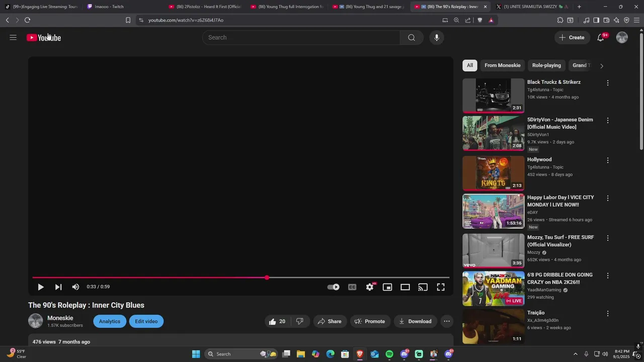This screenshot has height=362, width=644.
Task: Skip to the next video
Action: tap(58, 287)
